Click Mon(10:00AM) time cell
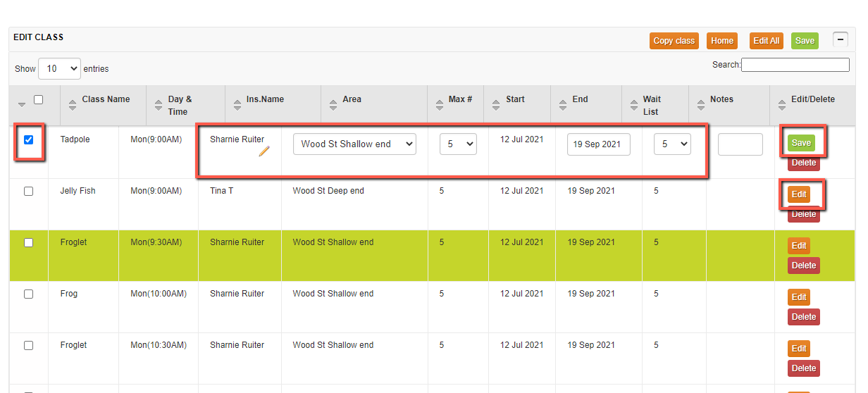Viewport: 868px width, 393px height. click(159, 294)
